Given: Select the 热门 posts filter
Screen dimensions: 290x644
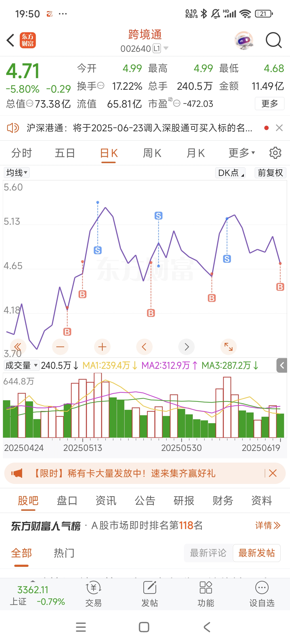Looking at the screenshot, I should click(x=64, y=553).
